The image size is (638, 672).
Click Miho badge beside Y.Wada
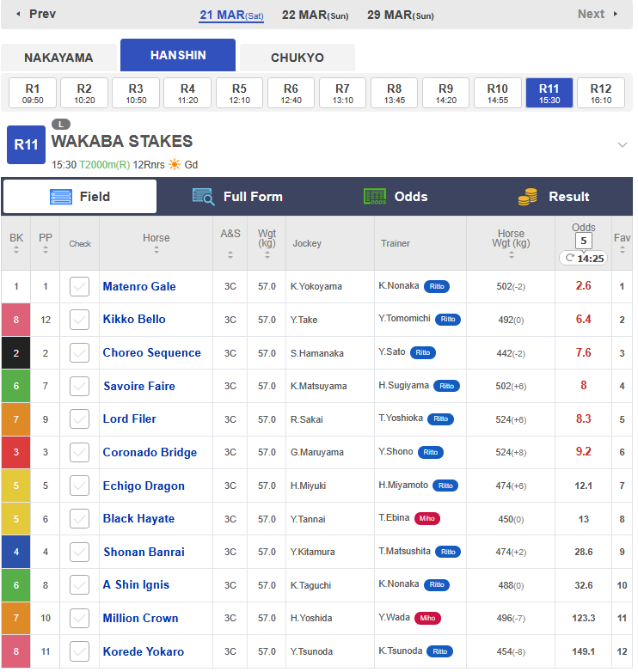(427, 618)
